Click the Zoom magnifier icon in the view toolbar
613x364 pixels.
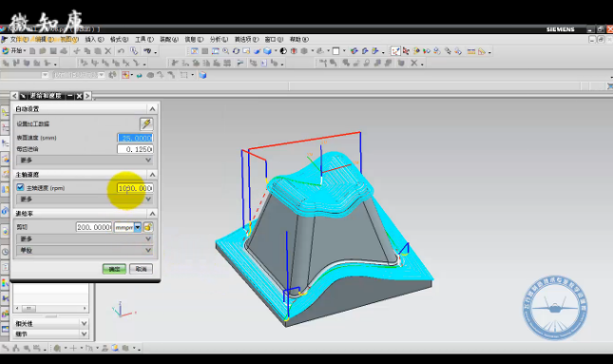[x=225, y=51]
